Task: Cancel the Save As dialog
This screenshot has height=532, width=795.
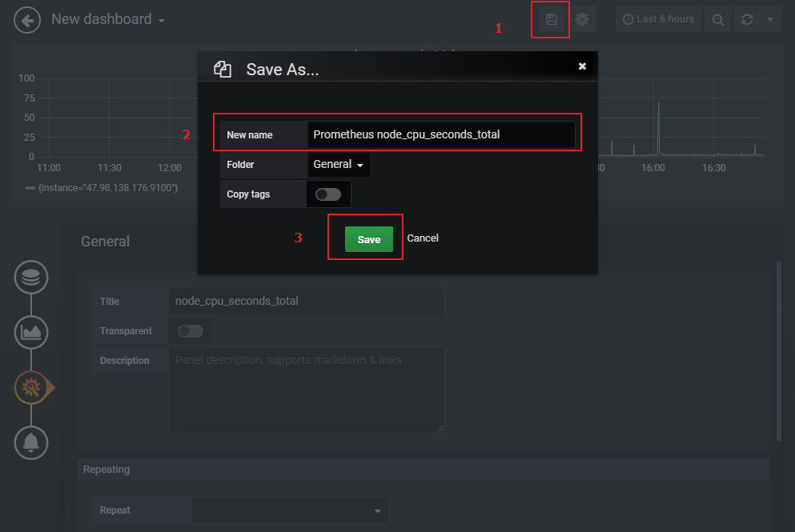Action: coord(423,238)
